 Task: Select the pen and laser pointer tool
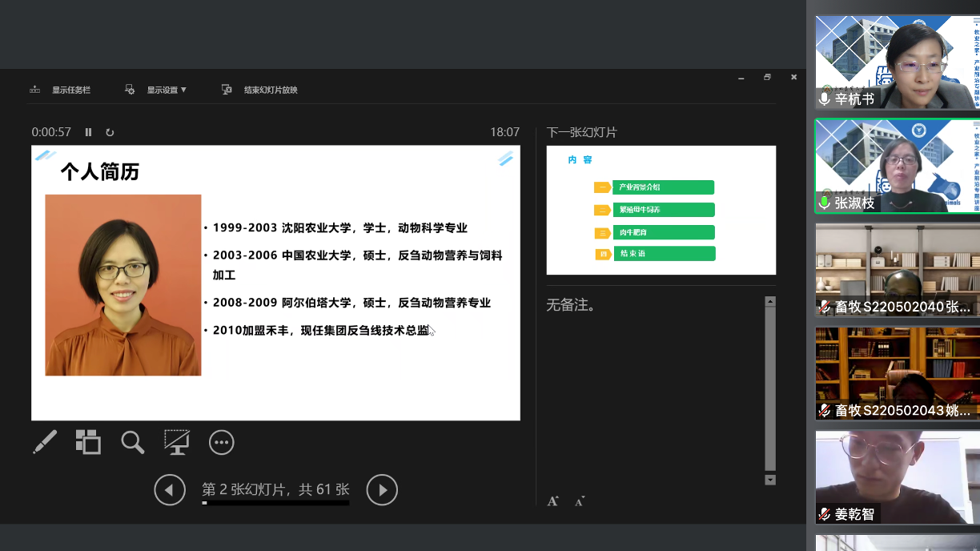point(45,442)
